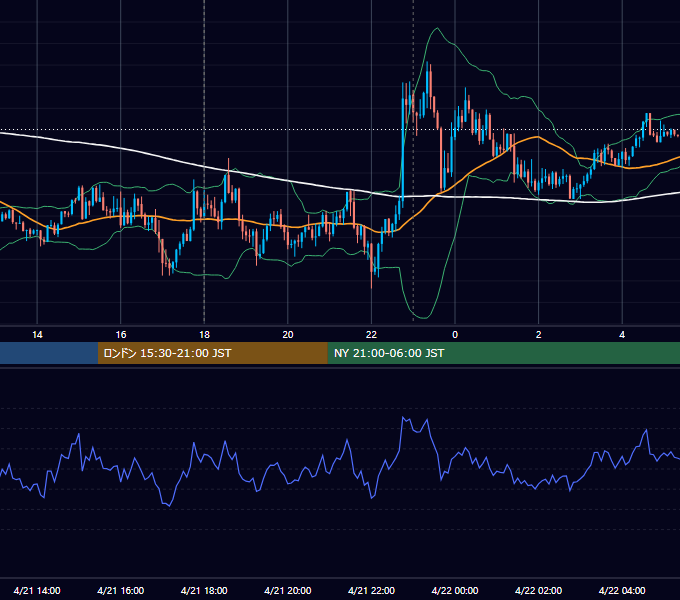Click the '4/21 16:00' date label
680x600 pixels.
pyautogui.click(x=121, y=590)
